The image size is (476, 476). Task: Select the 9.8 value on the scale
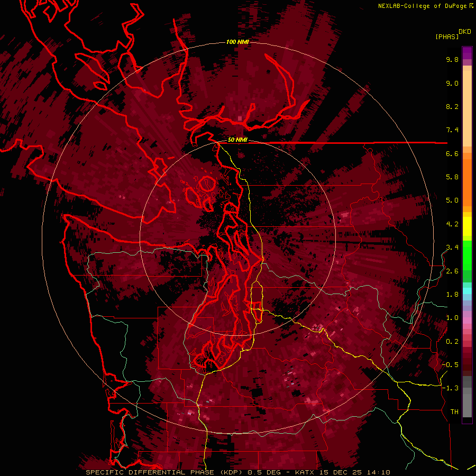[452, 59]
